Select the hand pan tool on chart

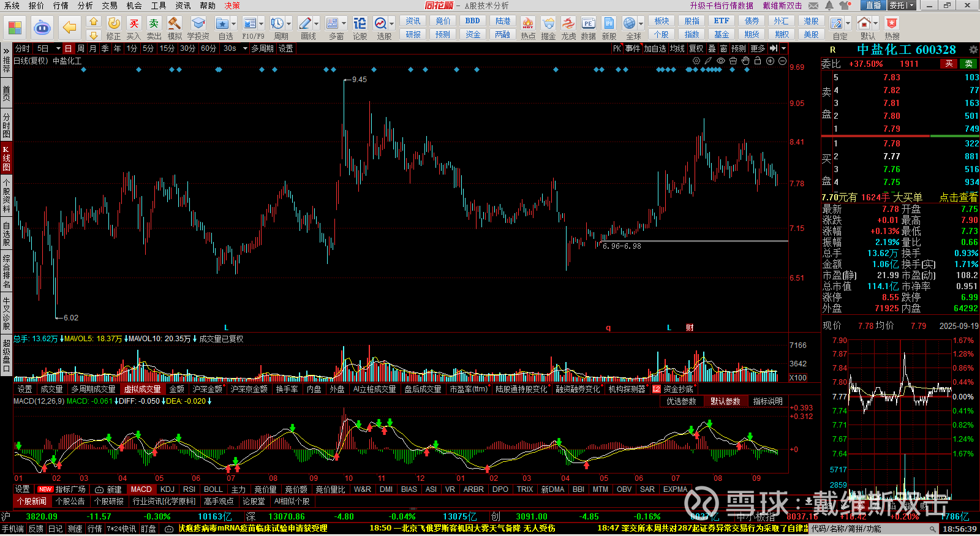pos(745,61)
